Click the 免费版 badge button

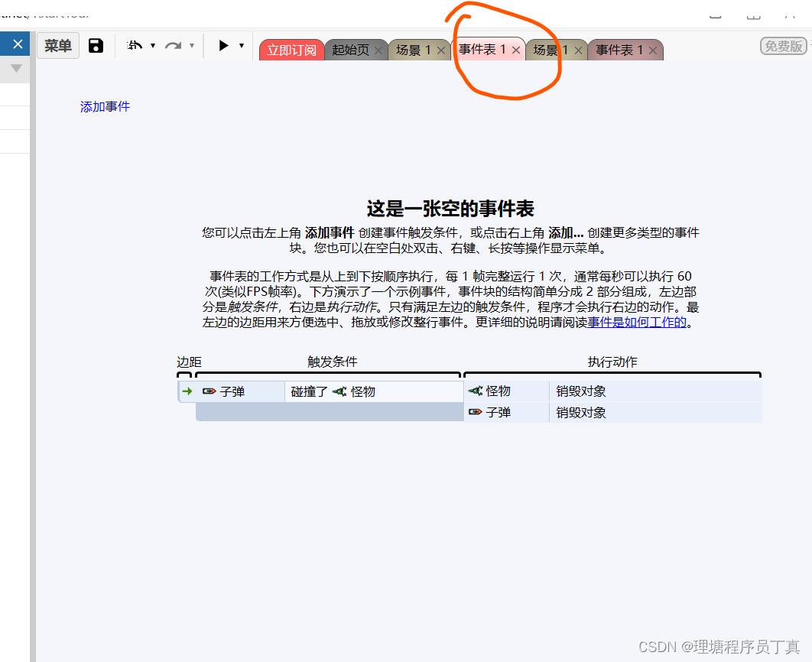pyautogui.click(x=784, y=46)
